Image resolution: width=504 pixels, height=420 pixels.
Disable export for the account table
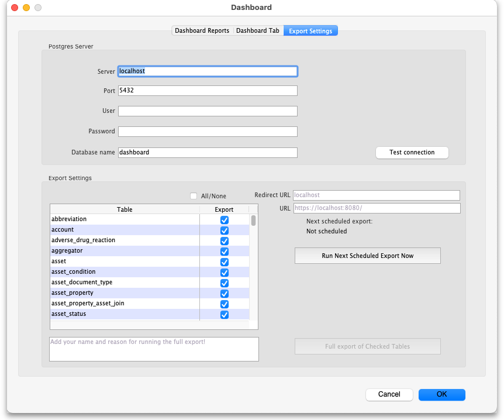click(225, 230)
